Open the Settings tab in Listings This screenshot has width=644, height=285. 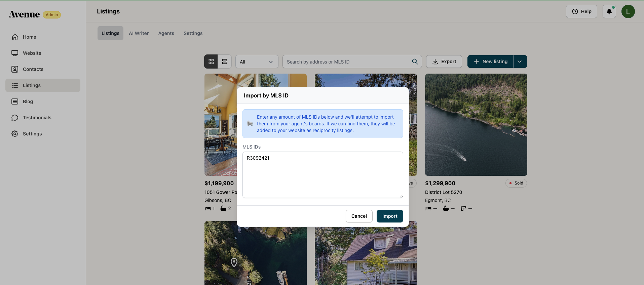point(193,33)
